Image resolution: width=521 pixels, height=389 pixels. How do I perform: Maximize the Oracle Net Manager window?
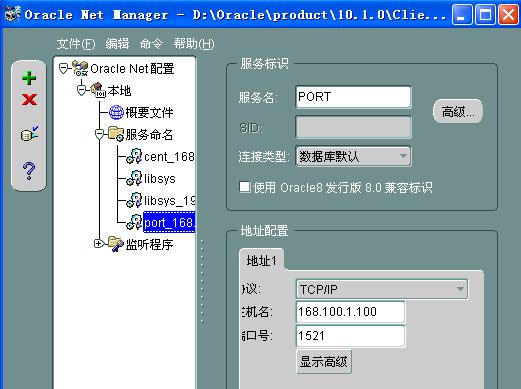pyautogui.click(x=485, y=15)
